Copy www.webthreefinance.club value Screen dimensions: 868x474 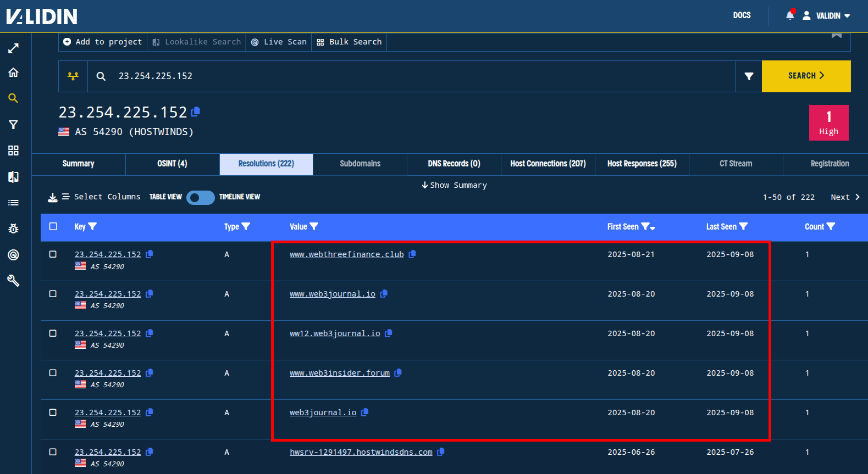(x=412, y=254)
